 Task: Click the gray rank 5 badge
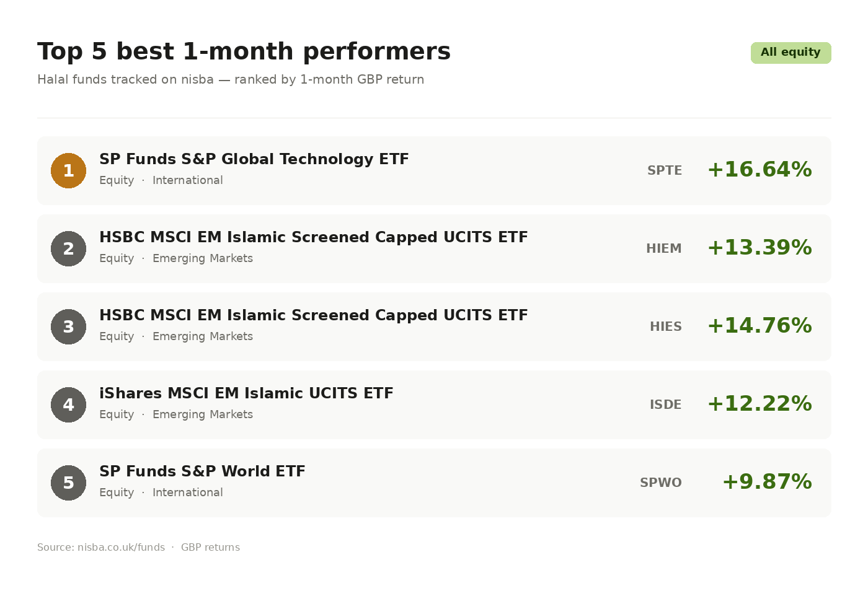coord(68,483)
